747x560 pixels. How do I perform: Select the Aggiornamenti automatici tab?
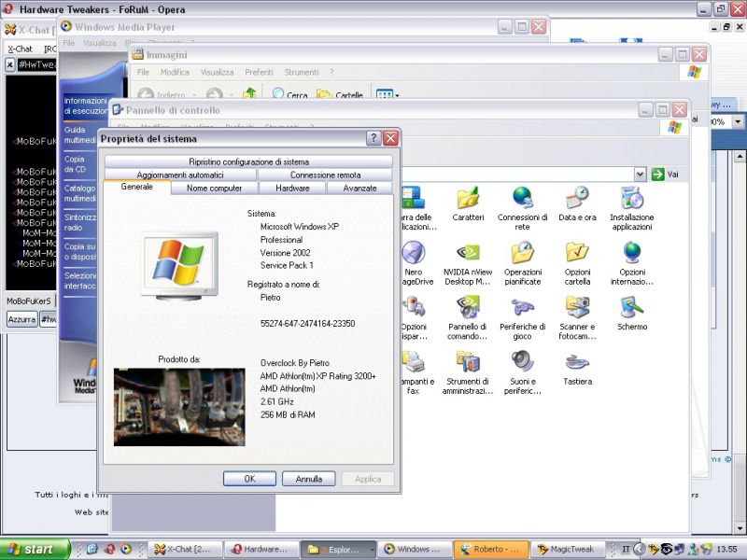point(180,175)
